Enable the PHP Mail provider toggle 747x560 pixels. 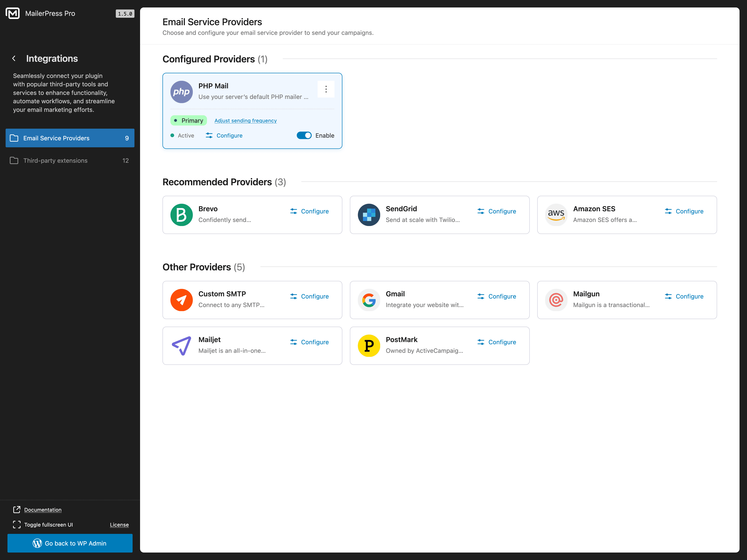[x=304, y=135]
